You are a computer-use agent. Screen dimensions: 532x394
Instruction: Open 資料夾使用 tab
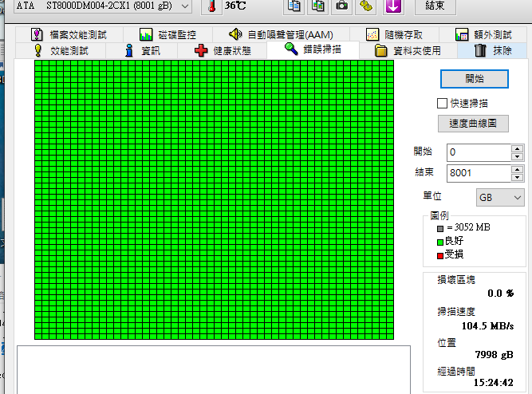pyautogui.click(x=408, y=50)
